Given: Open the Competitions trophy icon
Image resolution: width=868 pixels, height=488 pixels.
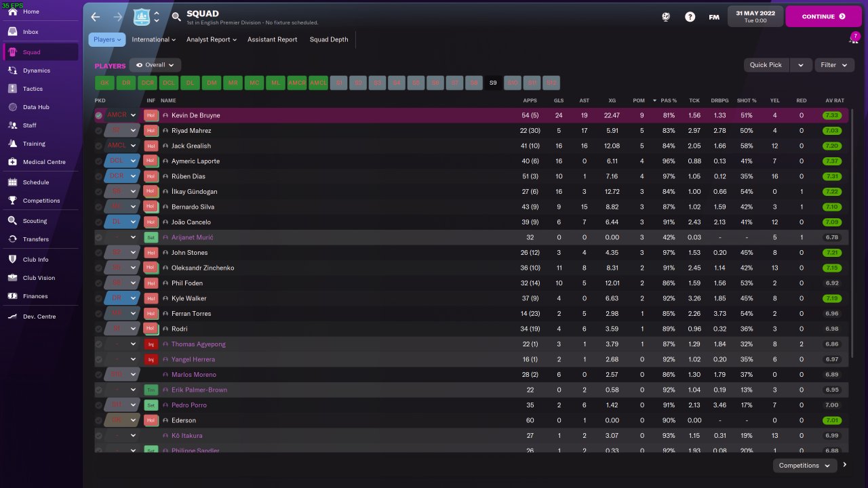Looking at the screenshot, I should coord(12,201).
